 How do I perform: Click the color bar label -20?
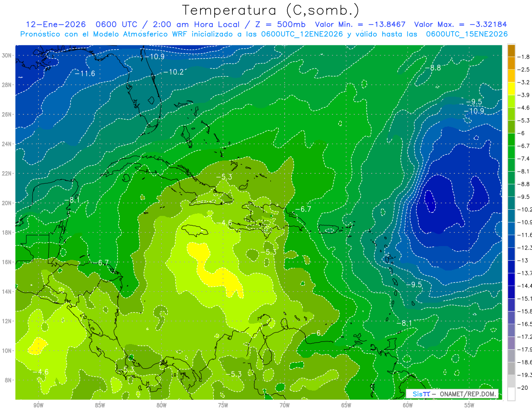524,388
